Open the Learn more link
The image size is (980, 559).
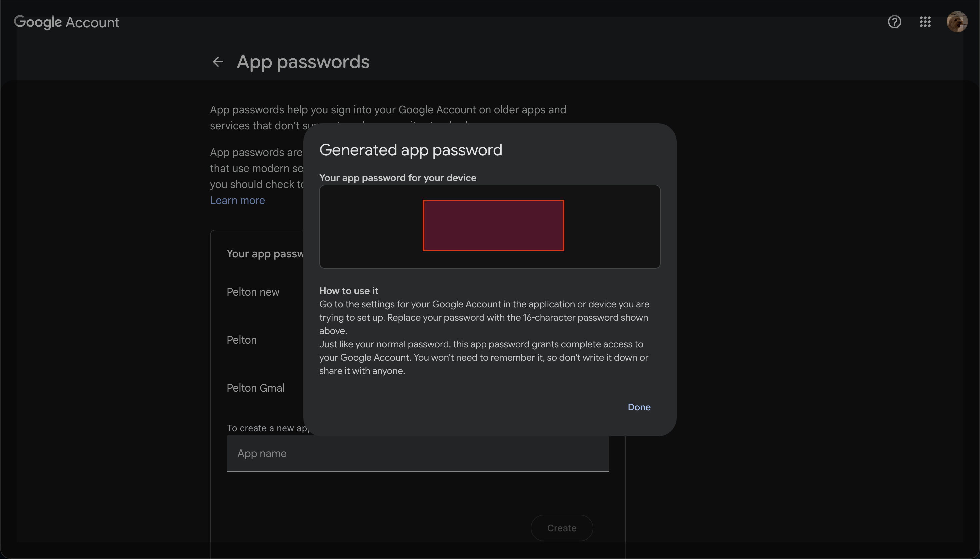click(237, 200)
